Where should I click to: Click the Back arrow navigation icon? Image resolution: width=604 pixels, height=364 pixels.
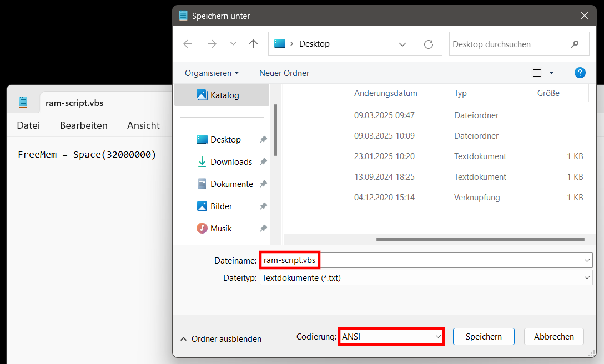coord(188,44)
